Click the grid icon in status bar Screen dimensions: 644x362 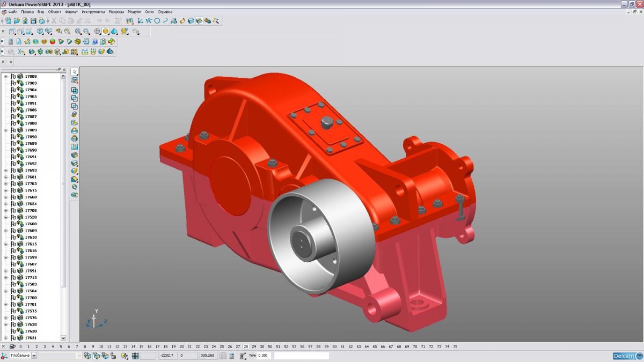[135, 356]
